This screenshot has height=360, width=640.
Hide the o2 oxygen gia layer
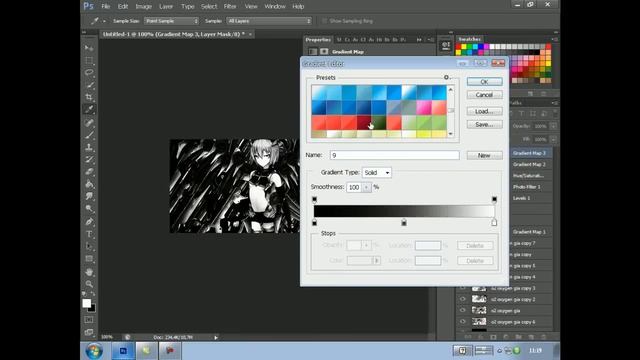coord(462,311)
